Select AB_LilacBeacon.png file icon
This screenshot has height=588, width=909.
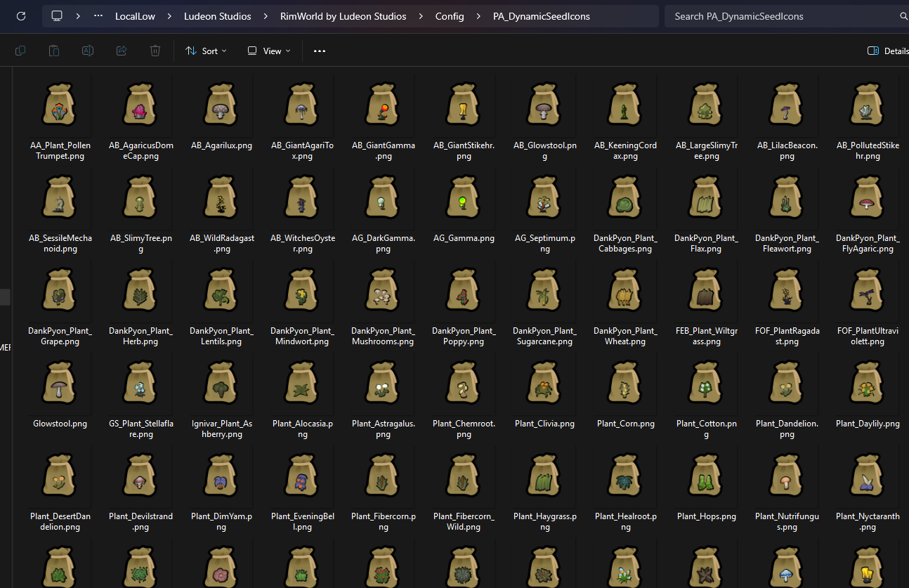pos(787,105)
